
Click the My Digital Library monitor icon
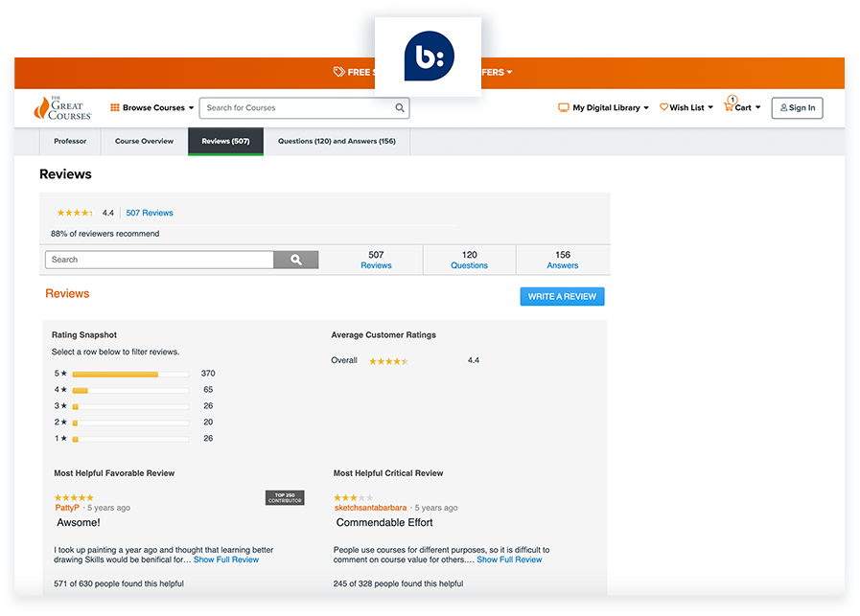pyautogui.click(x=564, y=108)
